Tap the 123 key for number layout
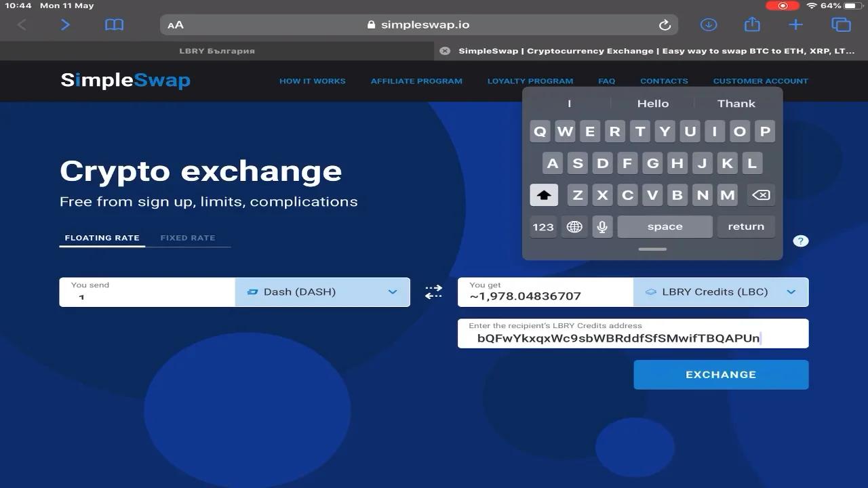This screenshot has height=488, width=868. [x=543, y=226]
